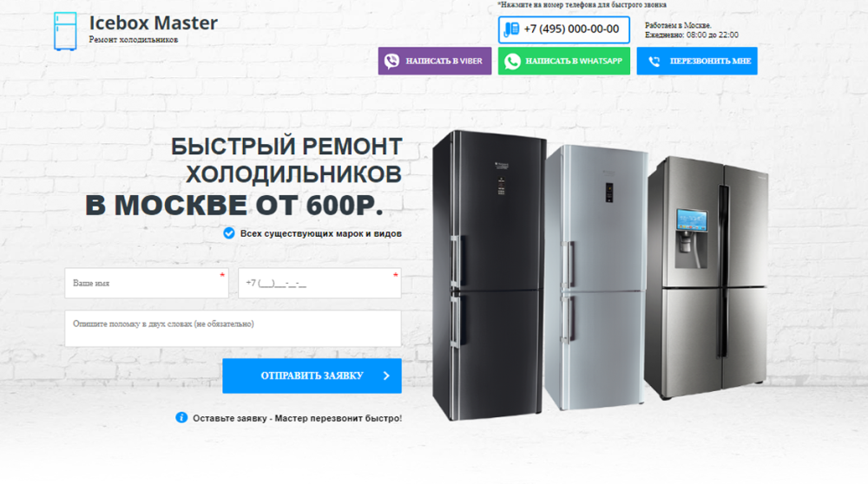Open the Написать в Viber button

[x=435, y=61]
